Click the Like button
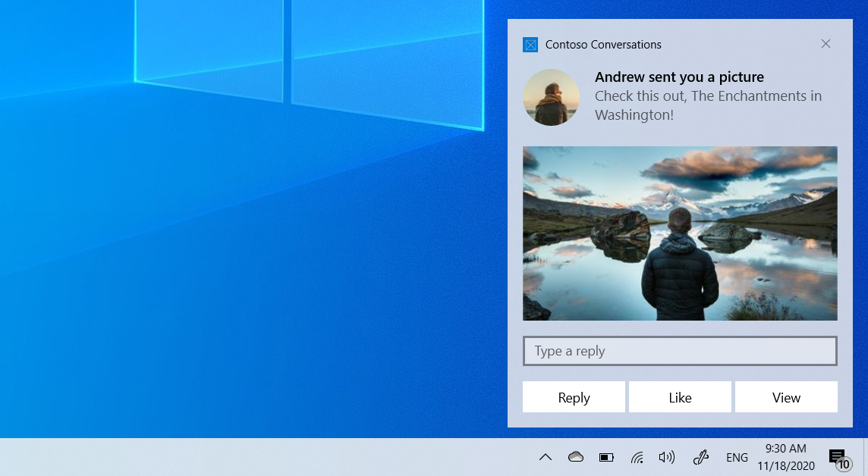Image resolution: width=868 pixels, height=476 pixels. click(x=680, y=397)
